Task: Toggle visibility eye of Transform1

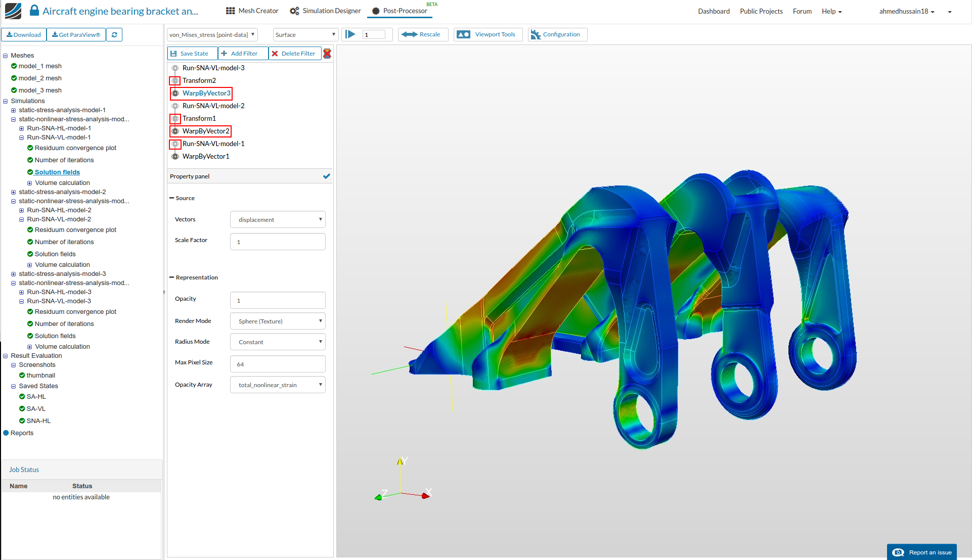Action: (175, 119)
